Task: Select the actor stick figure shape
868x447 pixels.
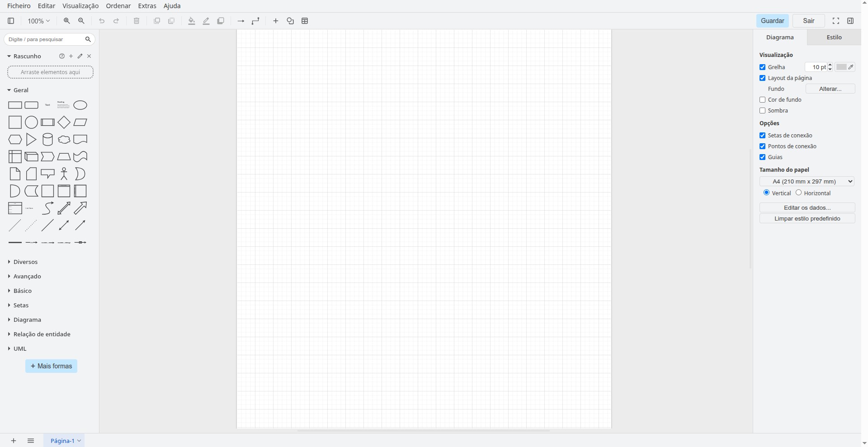Action: point(64,174)
